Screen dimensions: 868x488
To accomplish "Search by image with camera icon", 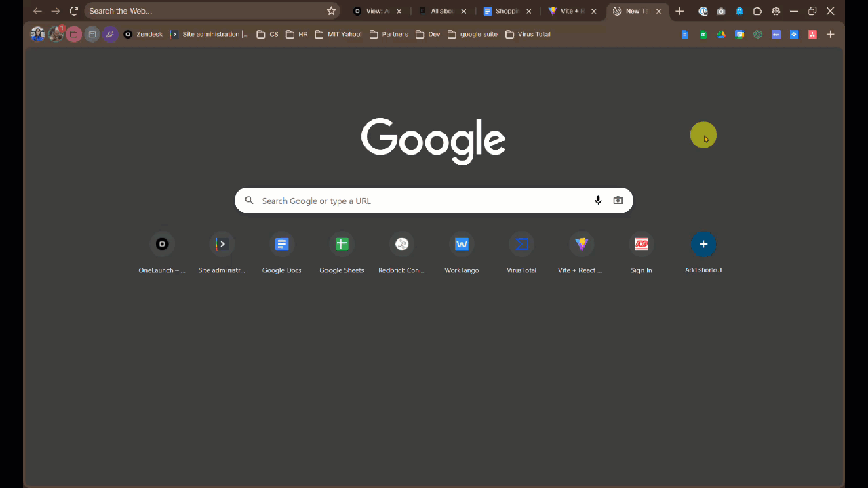I will tap(618, 201).
